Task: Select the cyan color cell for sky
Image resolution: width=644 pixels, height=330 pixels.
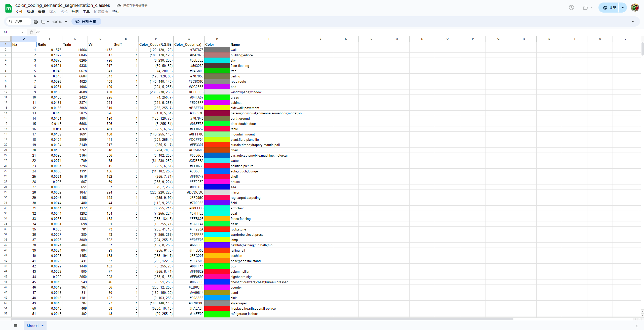Action: click(x=217, y=60)
